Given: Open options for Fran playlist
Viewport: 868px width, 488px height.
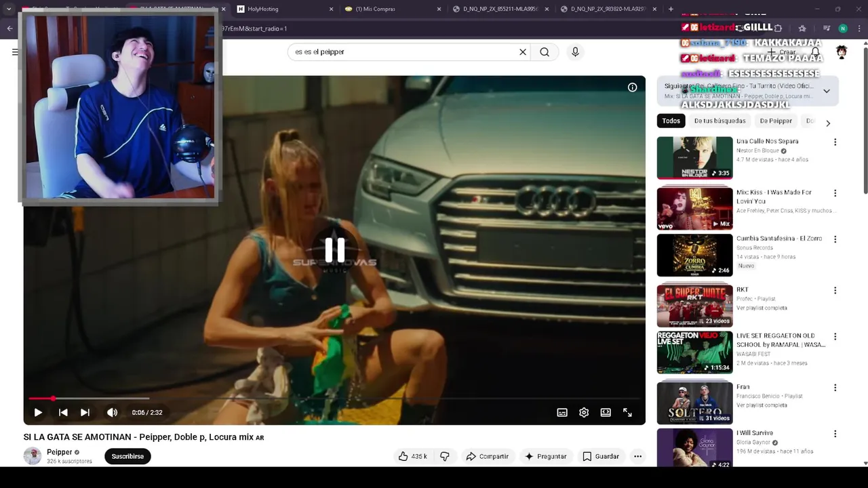Looking at the screenshot, I should click(835, 388).
